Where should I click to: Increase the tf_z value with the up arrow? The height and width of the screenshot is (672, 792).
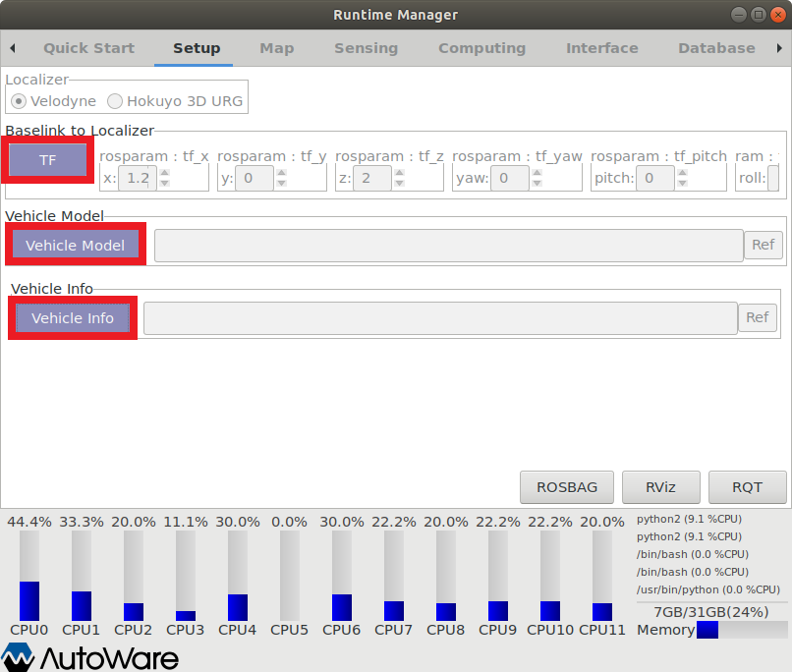click(399, 173)
